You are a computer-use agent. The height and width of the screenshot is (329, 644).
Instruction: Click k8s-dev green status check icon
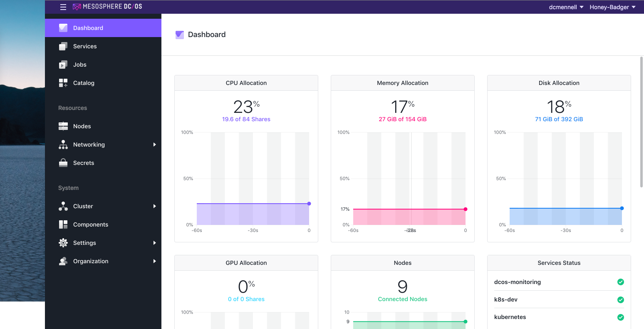pyautogui.click(x=621, y=299)
